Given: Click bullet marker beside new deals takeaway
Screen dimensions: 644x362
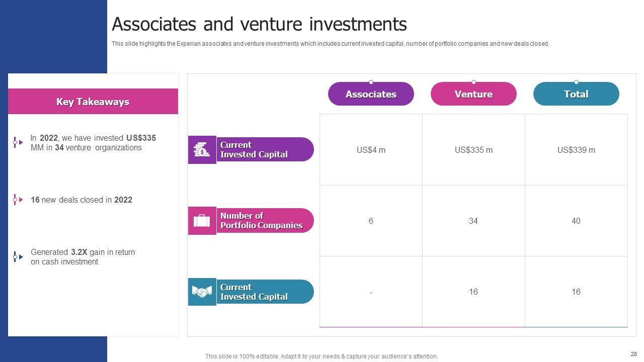Looking at the screenshot, I should [18, 200].
